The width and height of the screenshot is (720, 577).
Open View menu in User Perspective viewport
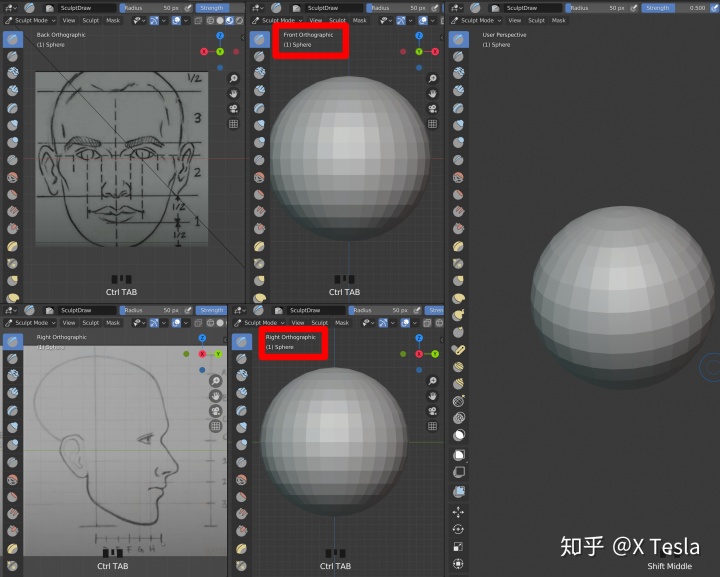coord(515,21)
